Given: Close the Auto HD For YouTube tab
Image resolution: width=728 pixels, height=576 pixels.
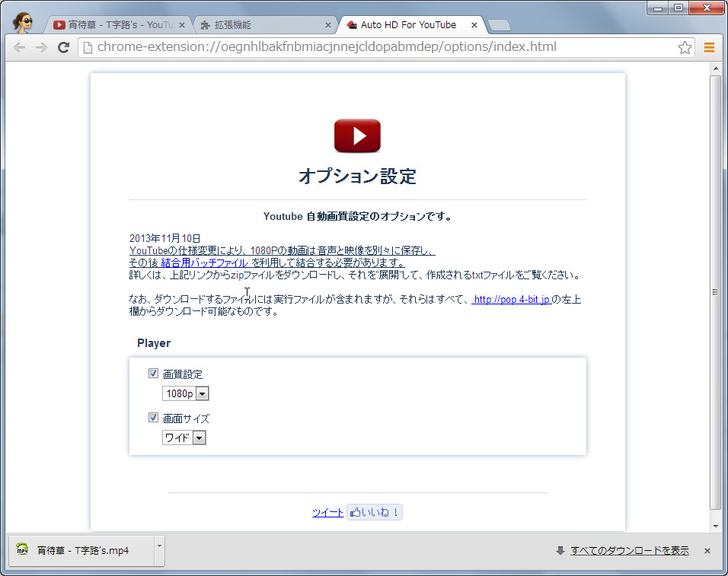Looking at the screenshot, I should [x=474, y=25].
